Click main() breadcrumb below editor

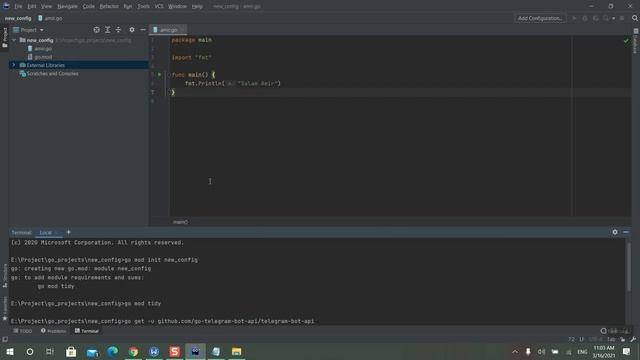coord(180,222)
